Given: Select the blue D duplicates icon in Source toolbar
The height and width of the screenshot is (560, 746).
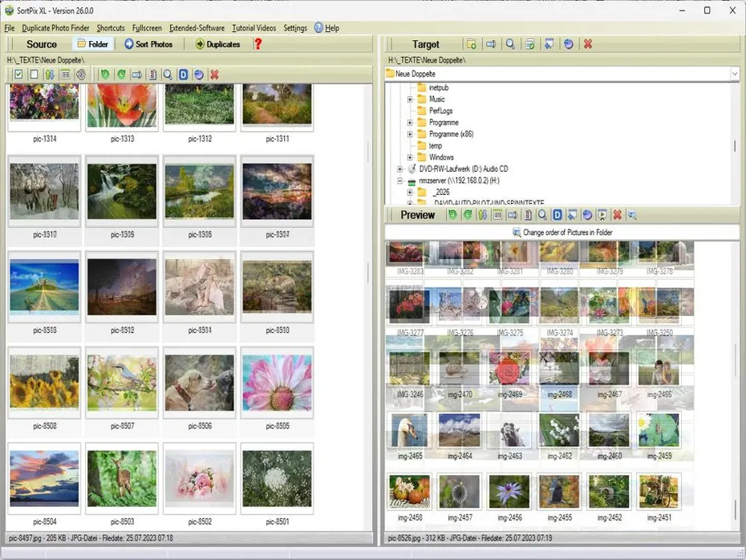Looking at the screenshot, I should point(182,74).
